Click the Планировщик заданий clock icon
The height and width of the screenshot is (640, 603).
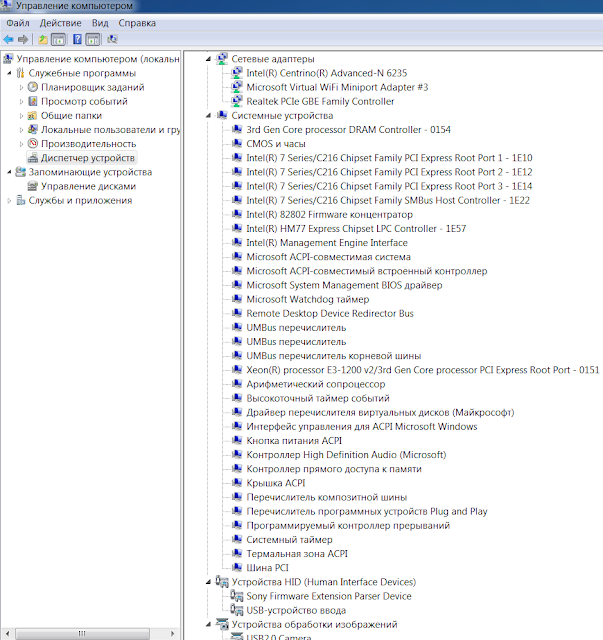[x=33, y=87]
